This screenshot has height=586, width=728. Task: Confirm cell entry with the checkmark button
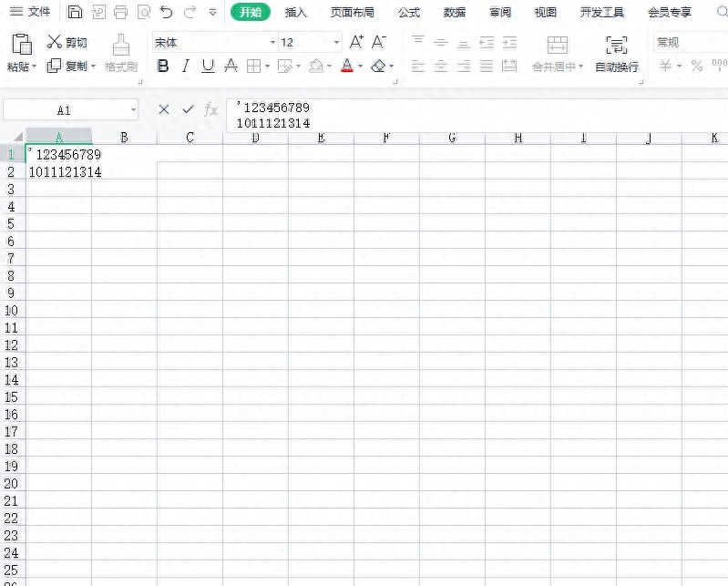click(188, 109)
